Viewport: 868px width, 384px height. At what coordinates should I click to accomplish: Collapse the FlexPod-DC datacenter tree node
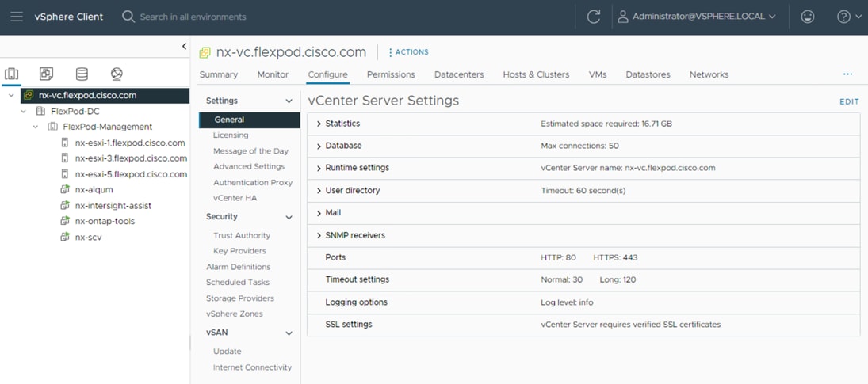point(24,112)
